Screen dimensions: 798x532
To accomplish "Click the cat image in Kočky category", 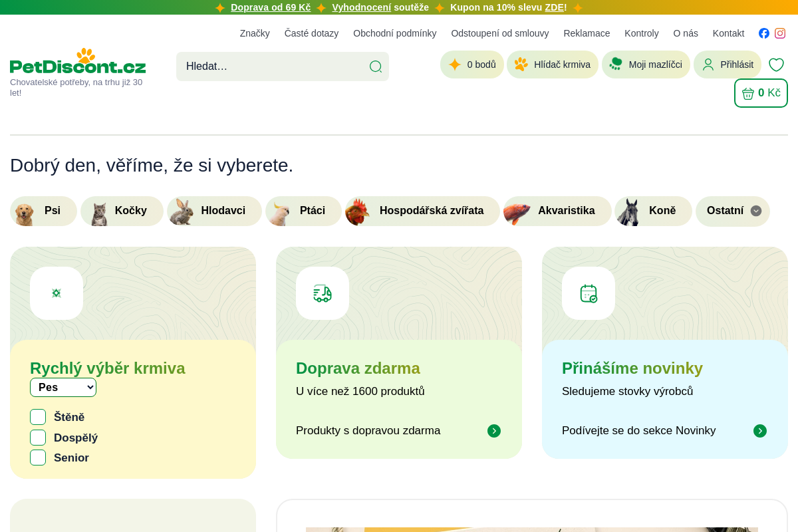I will 99,213.
